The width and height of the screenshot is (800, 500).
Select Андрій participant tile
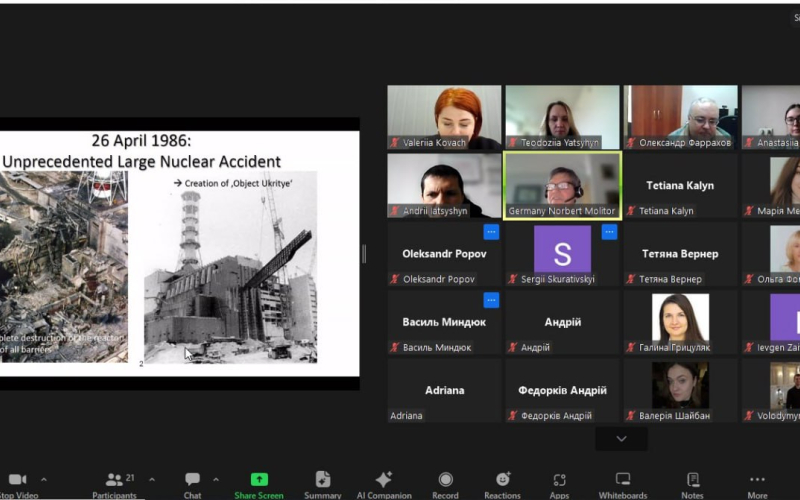(x=562, y=322)
